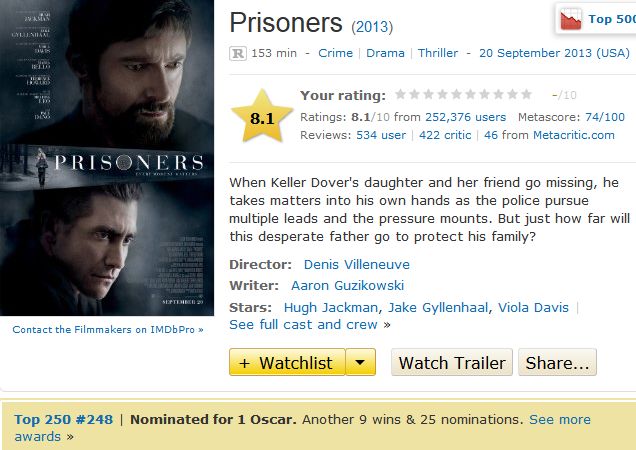Open the Crime genre link
Viewport: 636px width, 450px height.
click(335, 53)
